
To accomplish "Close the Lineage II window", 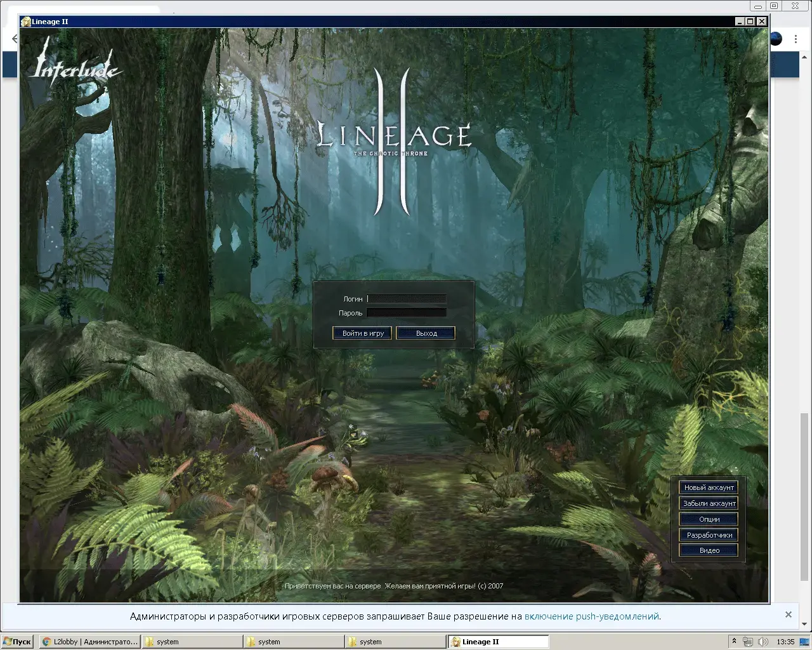I will point(762,22).
